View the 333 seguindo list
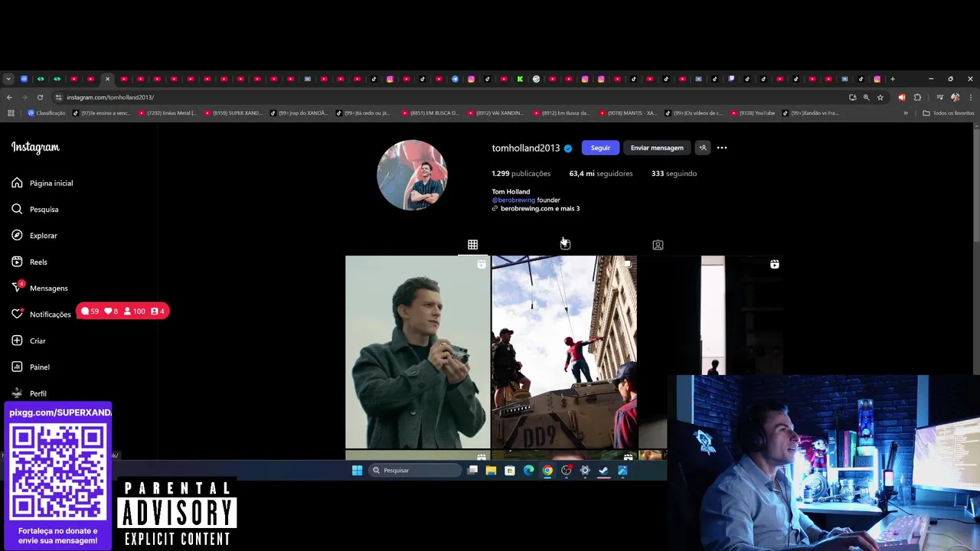This screenshot has height=551, width=980. 674,174
